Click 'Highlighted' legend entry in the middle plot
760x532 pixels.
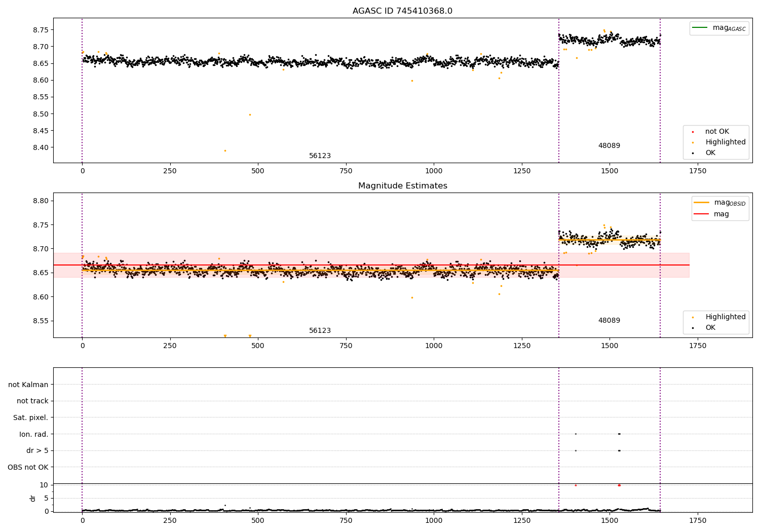tap(718, 317)
